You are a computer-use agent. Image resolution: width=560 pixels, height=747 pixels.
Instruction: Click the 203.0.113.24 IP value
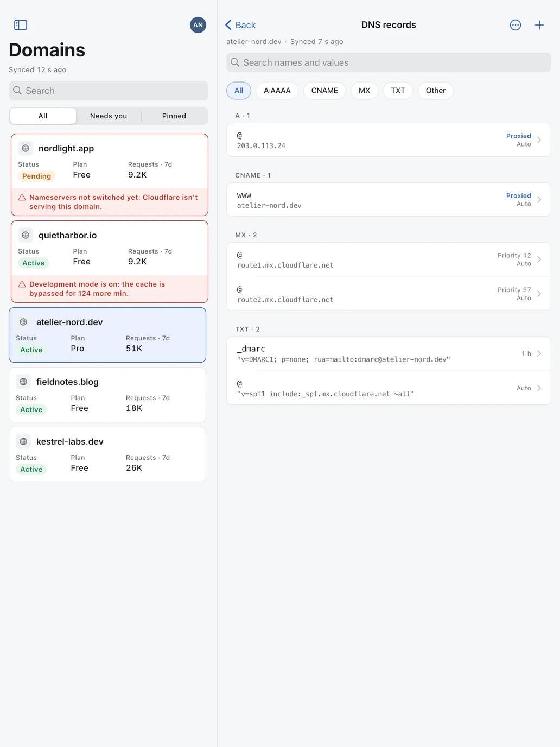coord(261,146)
